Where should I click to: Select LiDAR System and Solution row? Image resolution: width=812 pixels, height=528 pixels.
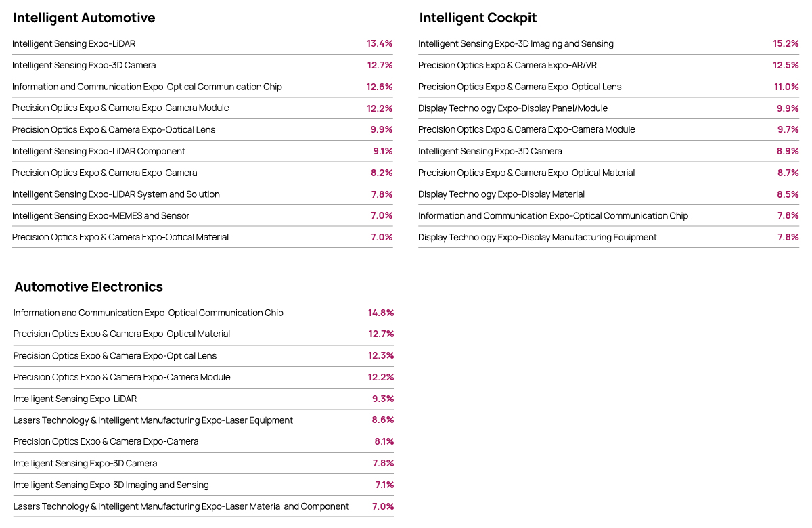pos(202,194)
